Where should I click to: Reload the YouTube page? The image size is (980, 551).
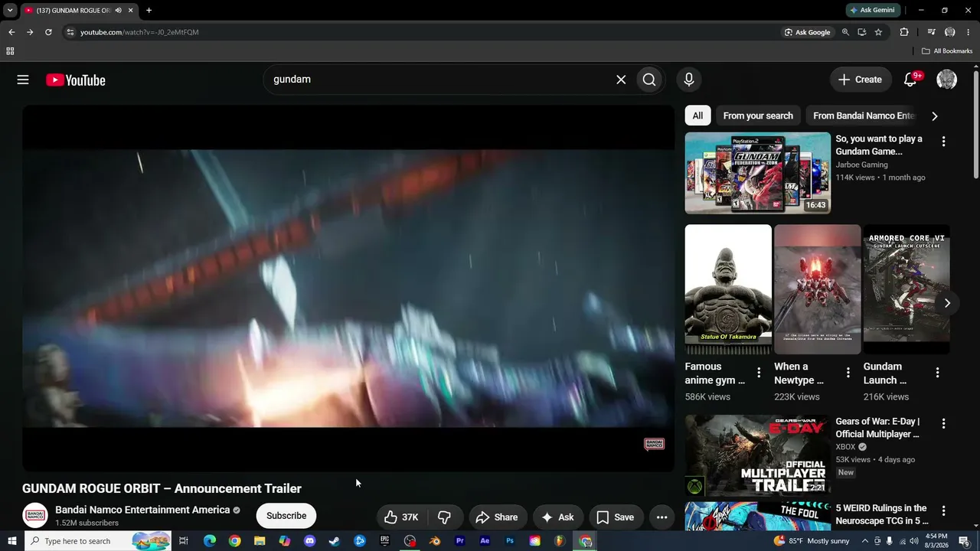(48, 32)
